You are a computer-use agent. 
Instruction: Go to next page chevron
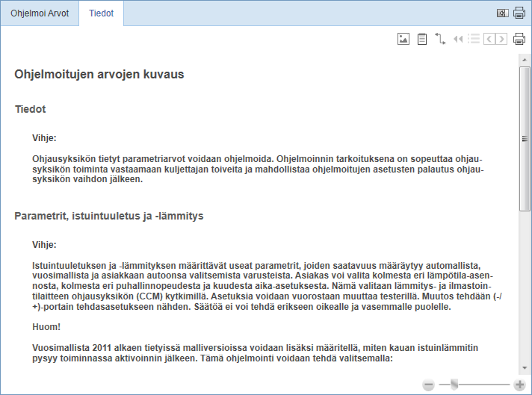pos(501,39)
